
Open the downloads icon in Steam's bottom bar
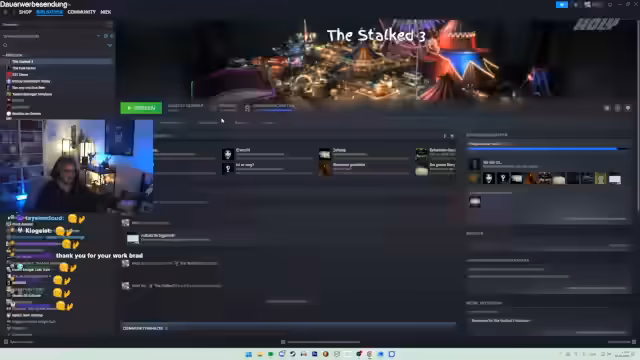283,342
